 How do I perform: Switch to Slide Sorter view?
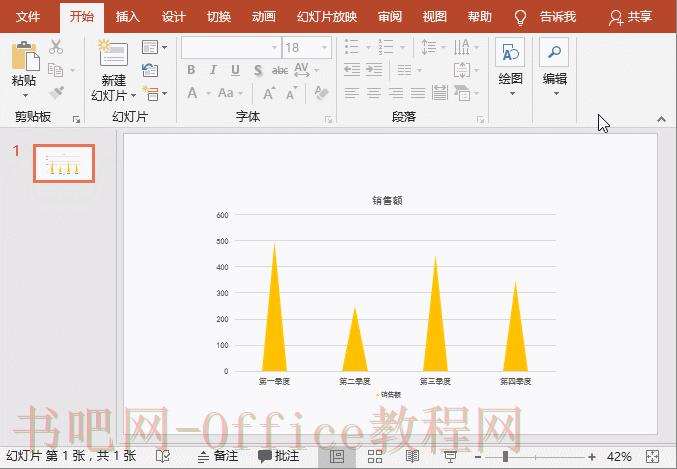click(374, 456)
